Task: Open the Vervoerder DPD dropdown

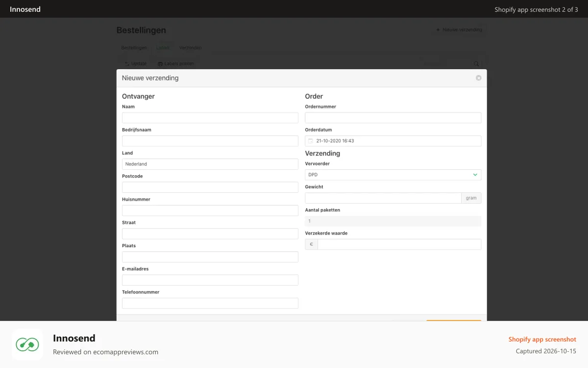Action: coord(393,175)
